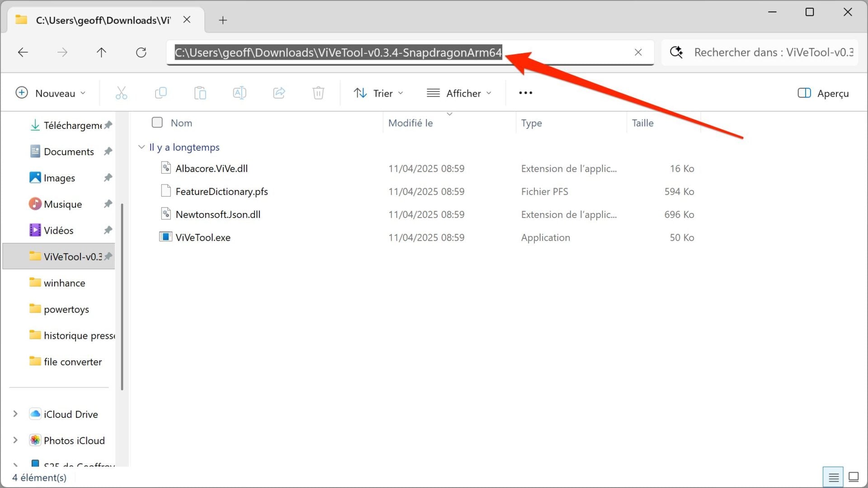The width and height of the screenshot is (868, 488).
Task: Open a new tab with plus button
Action: [x=223, y=20]
